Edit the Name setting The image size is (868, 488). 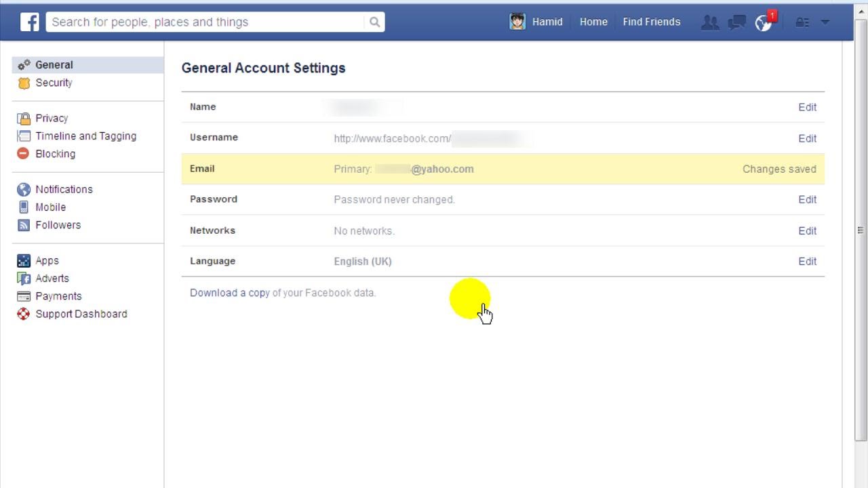coord(807,107)
